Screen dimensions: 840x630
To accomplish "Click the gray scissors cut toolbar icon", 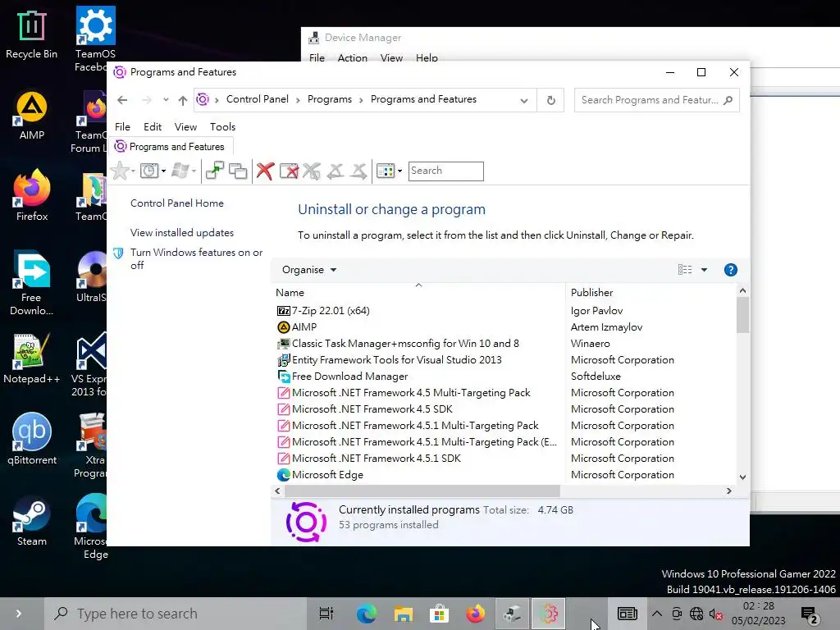I will pyautogui.click(x=312, y=171).
